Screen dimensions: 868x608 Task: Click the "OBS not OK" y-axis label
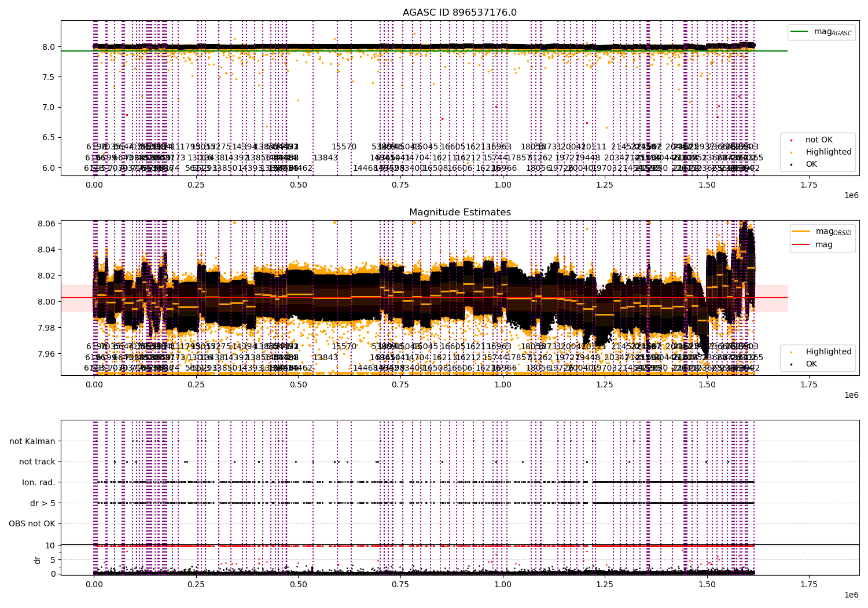(32, 524)
